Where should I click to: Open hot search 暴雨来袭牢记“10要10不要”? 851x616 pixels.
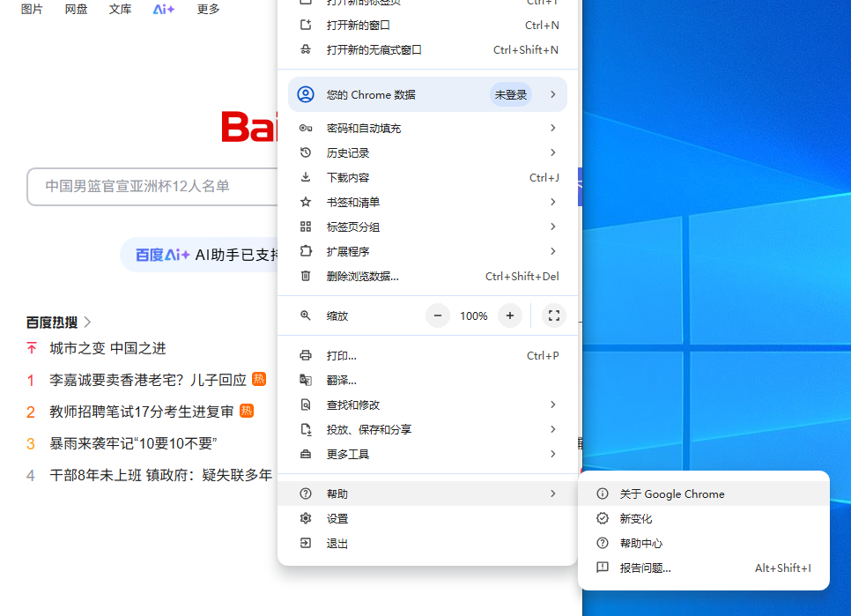pos(133,443)
